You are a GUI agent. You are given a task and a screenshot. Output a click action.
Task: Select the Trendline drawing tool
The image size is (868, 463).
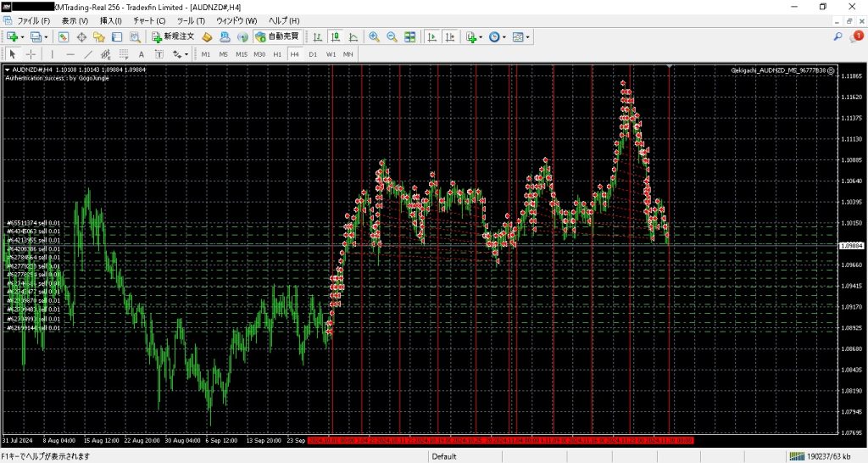(x=87, y=53)
